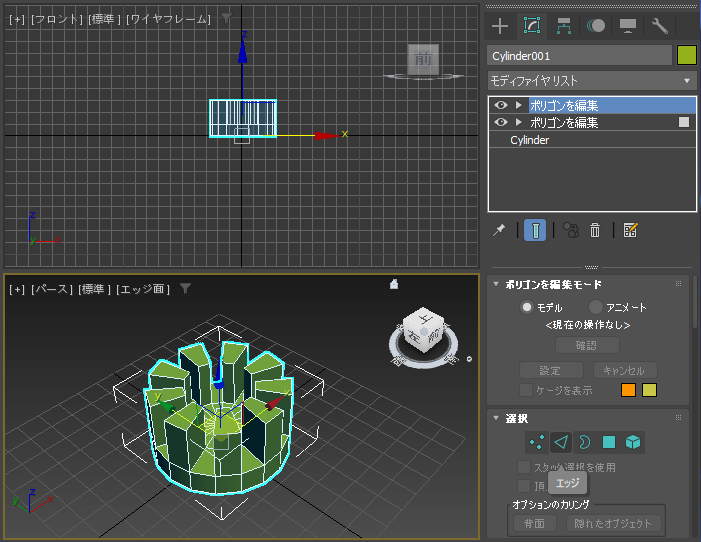701x542 pixels.
Task: Select Border sub-object level icon
Action: (585, 442)
